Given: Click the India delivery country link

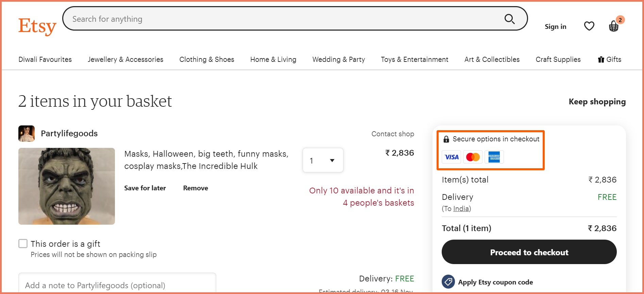Looking at the screenshot, I should click(461, 209).
